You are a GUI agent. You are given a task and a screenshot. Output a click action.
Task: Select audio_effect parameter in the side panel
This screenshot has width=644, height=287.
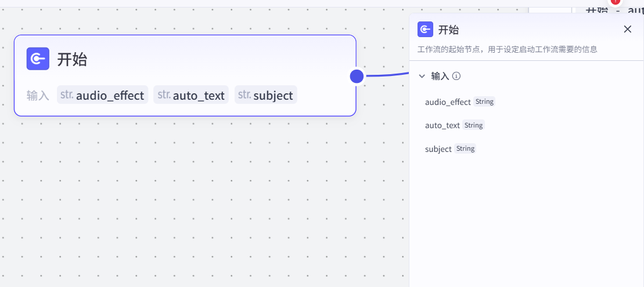448,102
